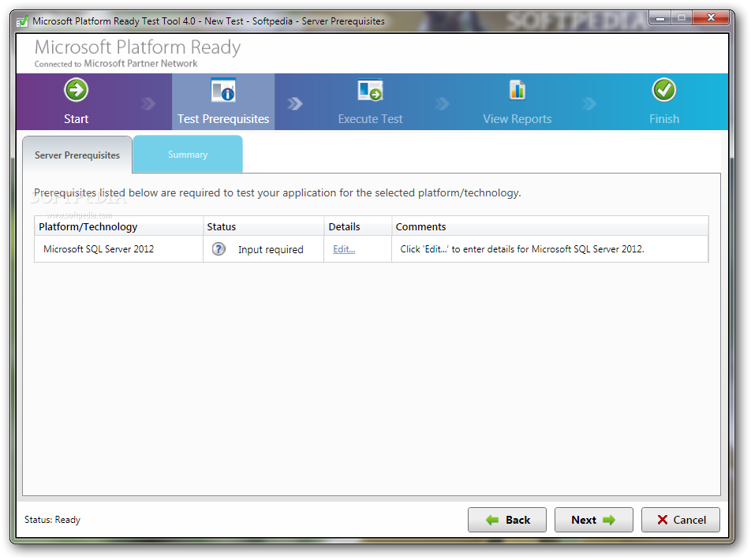Viewport: 751px width, 560px height.
Task: Click the question mark status icon
Action: pyautogui.click(x=219, y=249)
